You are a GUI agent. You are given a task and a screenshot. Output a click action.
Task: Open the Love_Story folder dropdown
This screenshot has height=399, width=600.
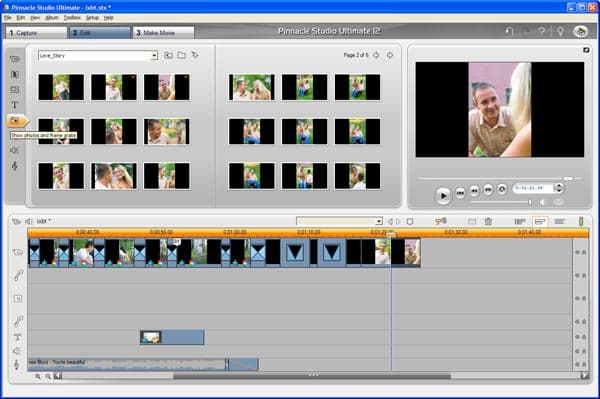point(154,55)
